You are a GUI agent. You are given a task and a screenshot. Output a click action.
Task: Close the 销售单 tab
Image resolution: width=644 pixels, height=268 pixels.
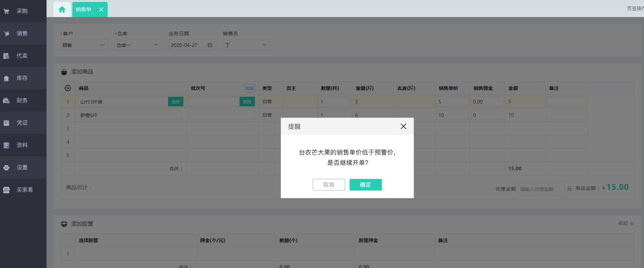pyautogui.click(x=101, y=10)
